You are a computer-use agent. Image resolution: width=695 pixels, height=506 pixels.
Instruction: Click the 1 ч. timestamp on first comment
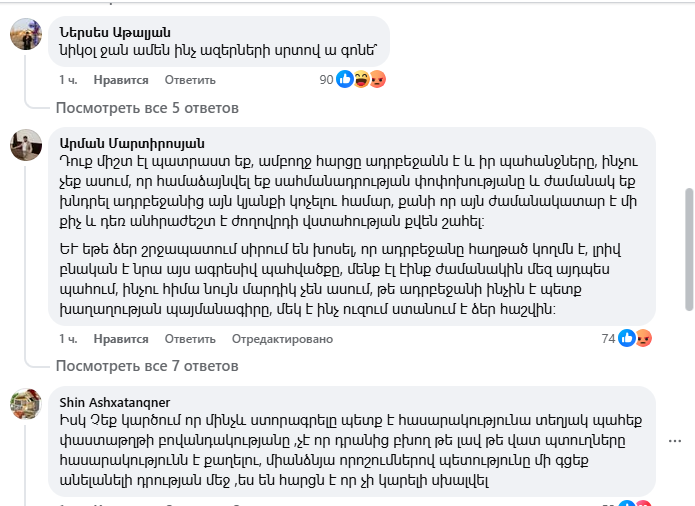coord(68,80)
